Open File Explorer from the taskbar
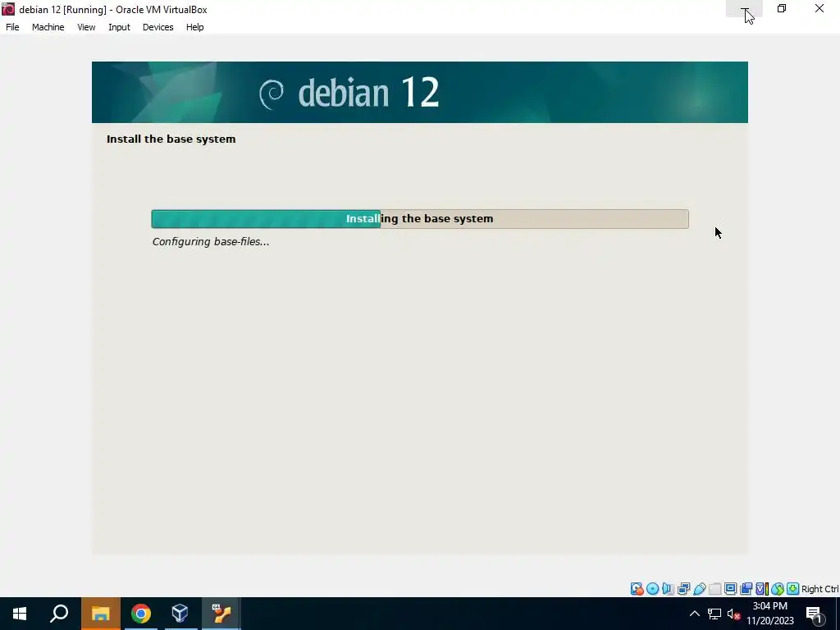The height and width of the screenshot is (630, 840). pos(101,614)
